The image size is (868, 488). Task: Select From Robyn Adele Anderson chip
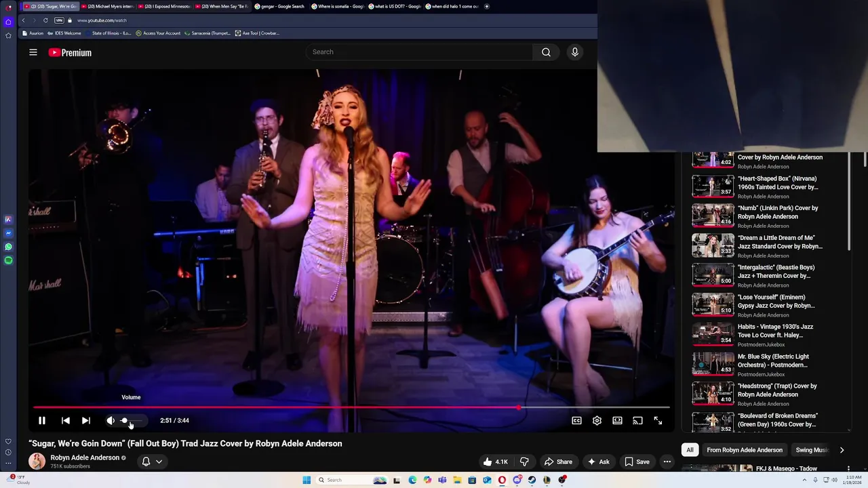tap(745, 450)
